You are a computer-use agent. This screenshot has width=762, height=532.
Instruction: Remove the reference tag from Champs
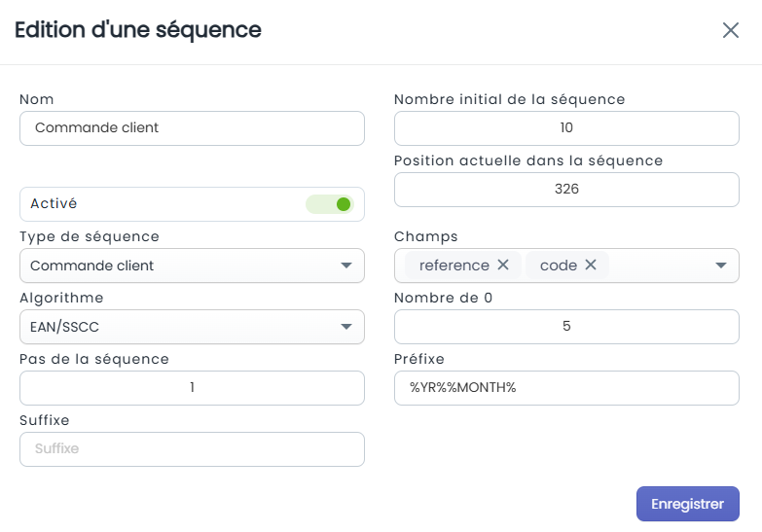pyautogui.click(x=503, y=265)
